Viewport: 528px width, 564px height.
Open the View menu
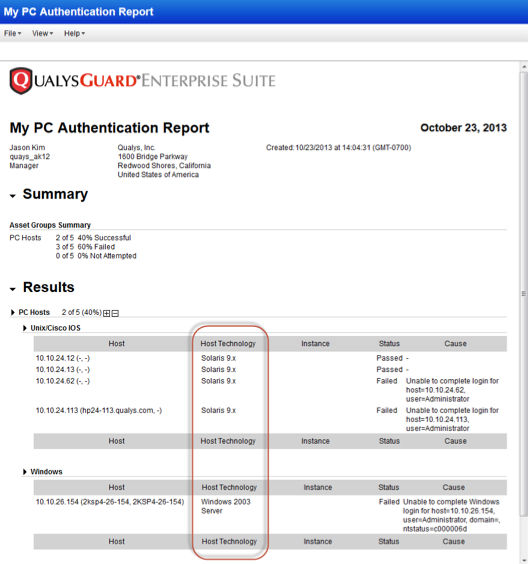(x=42, y=33)
